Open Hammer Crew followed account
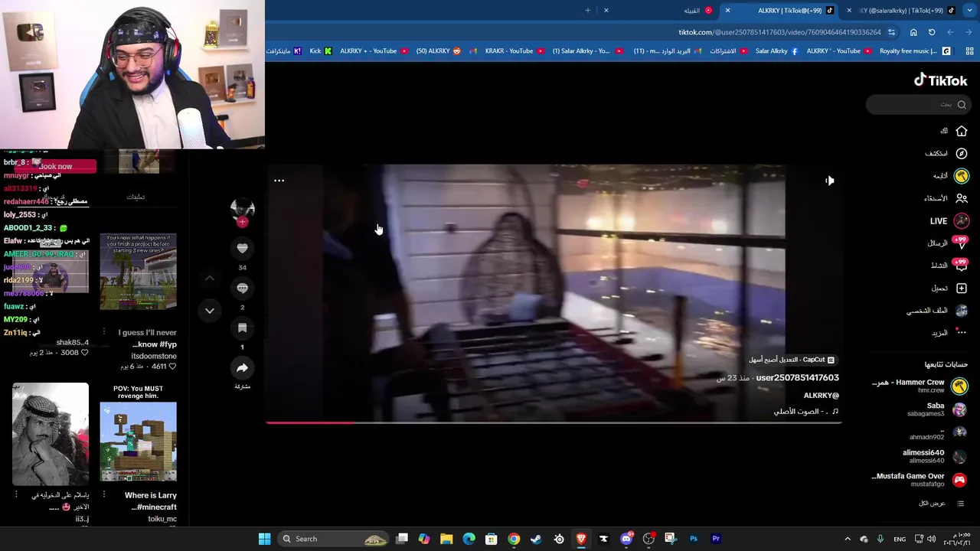 (920, 386)
